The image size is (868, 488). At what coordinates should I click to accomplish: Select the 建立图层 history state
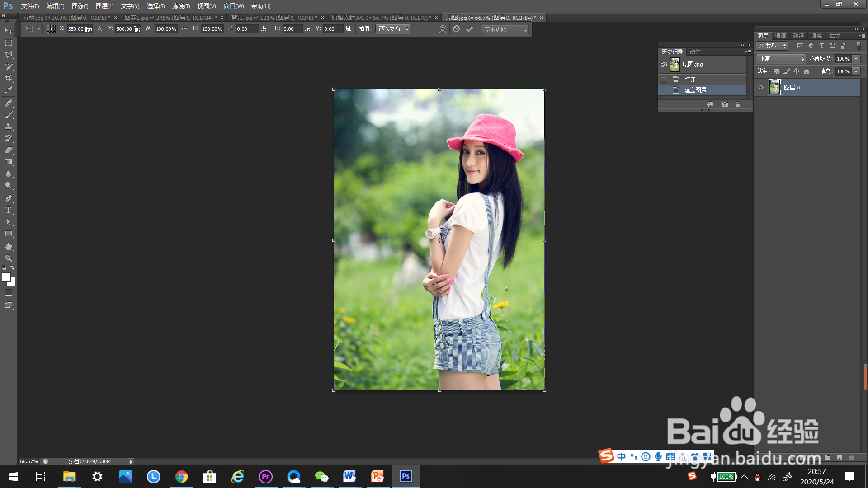coord(695,90)
